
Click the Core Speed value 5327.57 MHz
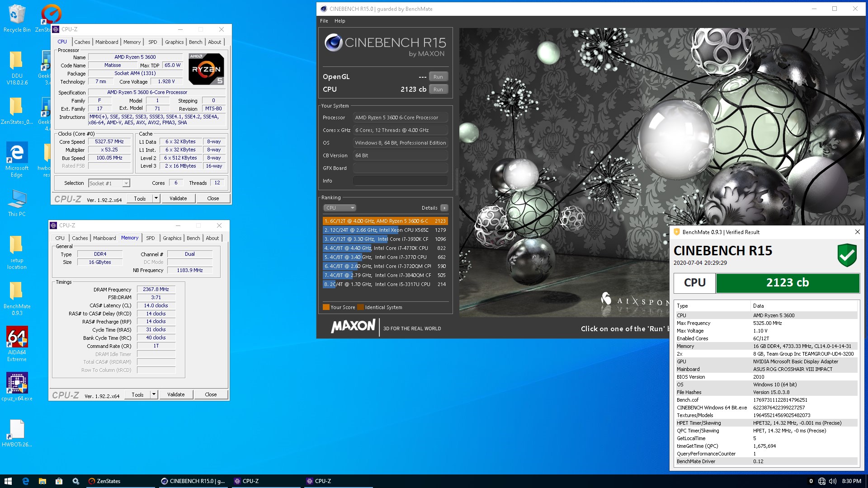click(109, 141)
